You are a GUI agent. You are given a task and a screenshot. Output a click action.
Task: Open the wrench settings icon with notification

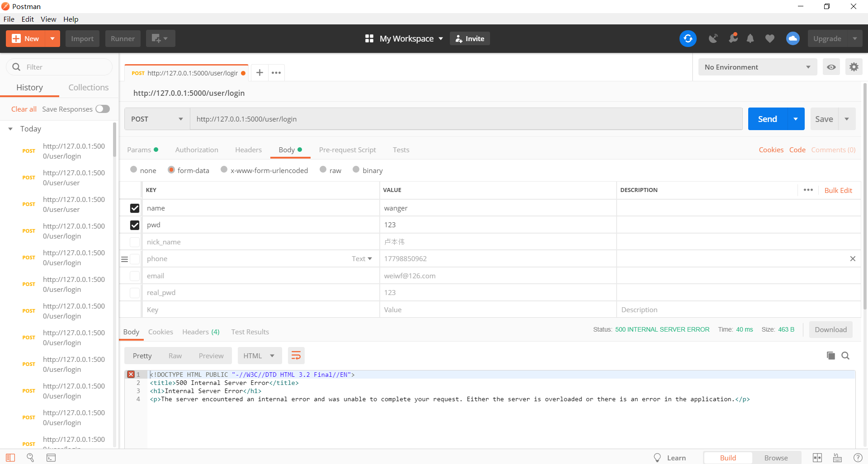pyautogui.click(x=733, y=38)
